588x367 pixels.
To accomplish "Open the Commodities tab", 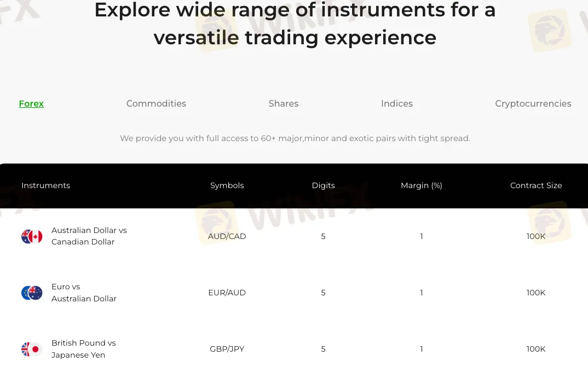I will coord(156,103).
